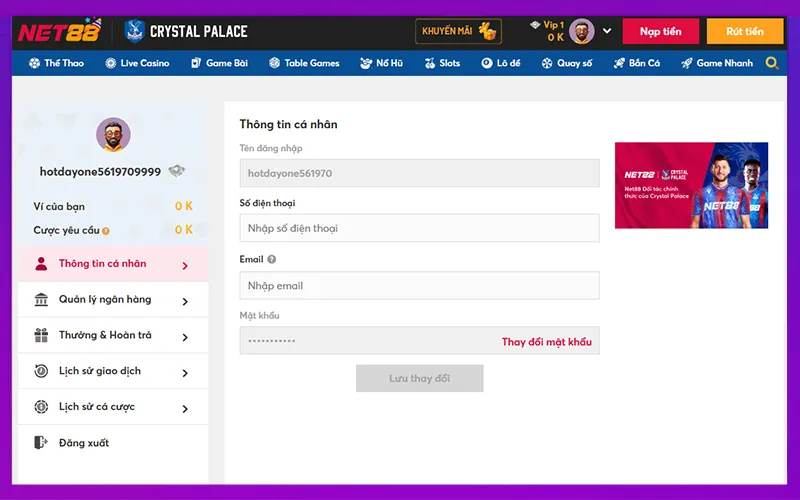Open the Table Games menu
Screen dimensions: 800x500
tap(304, 63)
